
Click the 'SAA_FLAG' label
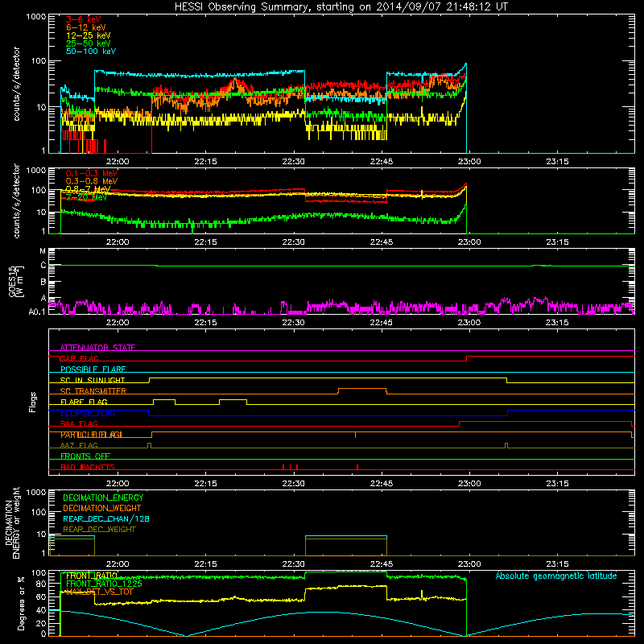[x=79, y=423]
